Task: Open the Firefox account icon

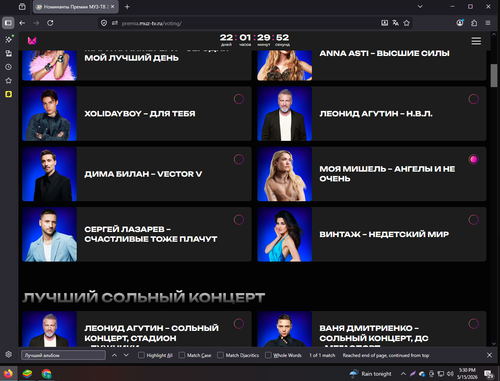Action: pos(460,23)
